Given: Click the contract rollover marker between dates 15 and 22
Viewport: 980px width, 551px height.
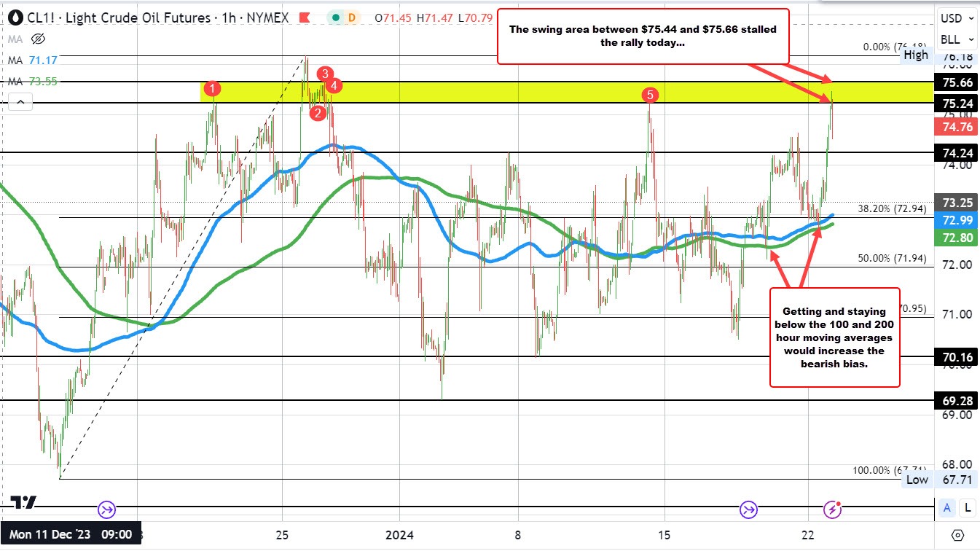Looking at the screenshot, I should click(748, 509).
